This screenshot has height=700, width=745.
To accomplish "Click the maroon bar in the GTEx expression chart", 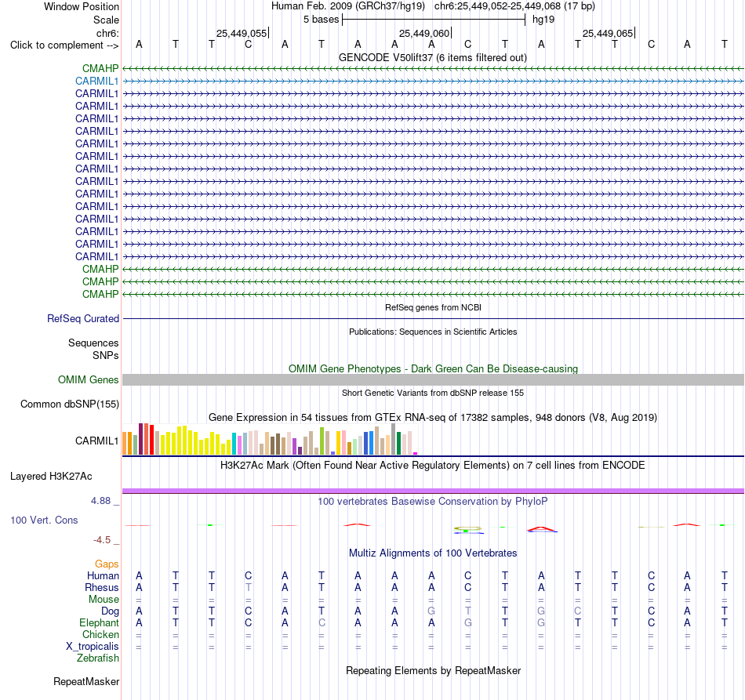I will [140, 439].
